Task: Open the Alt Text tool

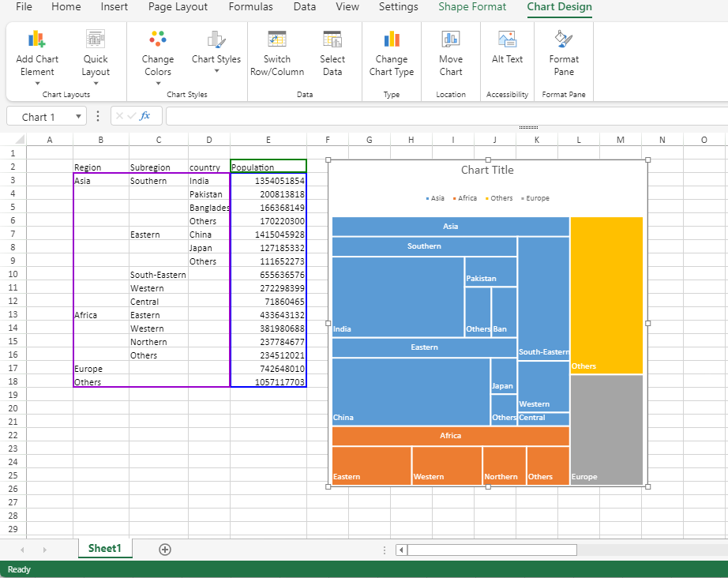Action: click(x=508, y=39)
